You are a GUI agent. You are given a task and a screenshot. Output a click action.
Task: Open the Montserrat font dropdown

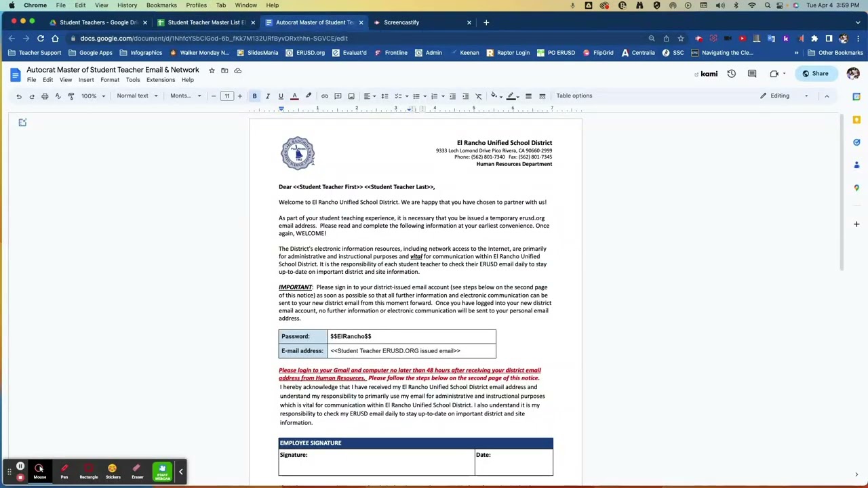pyautogui.click(x=185, y=96)
